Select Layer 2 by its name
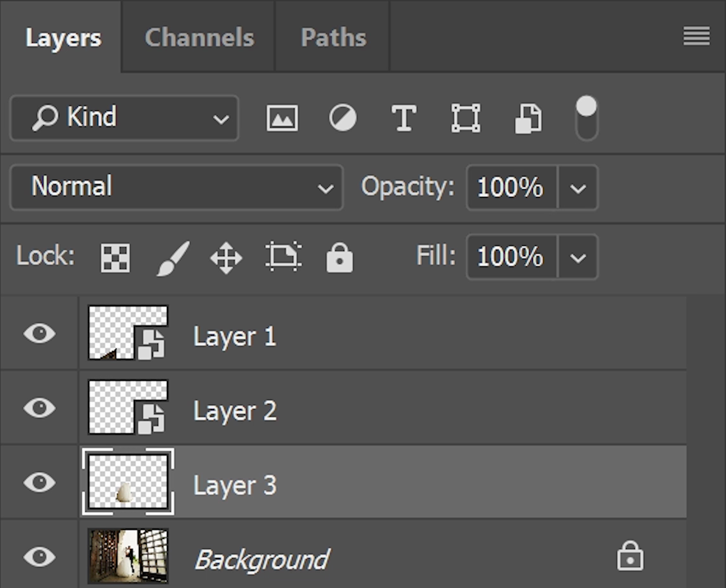This screenshot has width=726, height=588. (235, 408)
